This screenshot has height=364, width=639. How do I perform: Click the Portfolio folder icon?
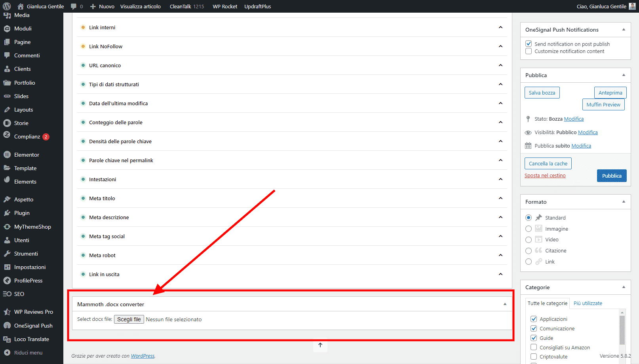click(x=7, y=83)
